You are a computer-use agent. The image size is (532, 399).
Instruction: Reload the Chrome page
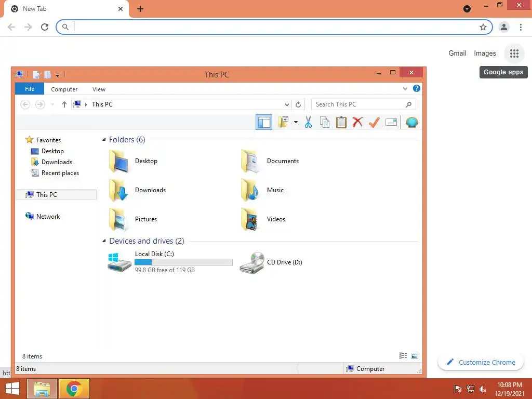[x=45, y=27]
